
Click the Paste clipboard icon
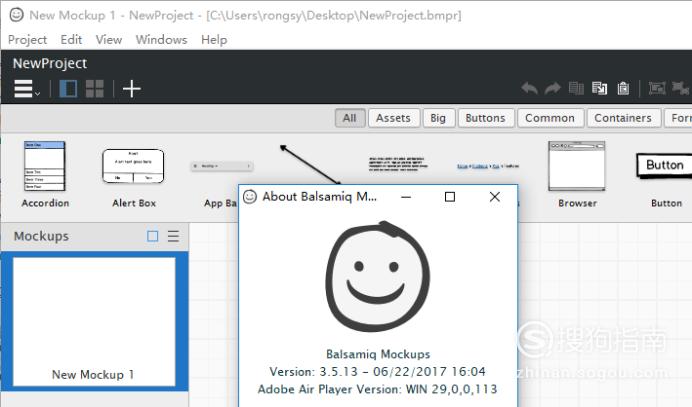(623, 88)
